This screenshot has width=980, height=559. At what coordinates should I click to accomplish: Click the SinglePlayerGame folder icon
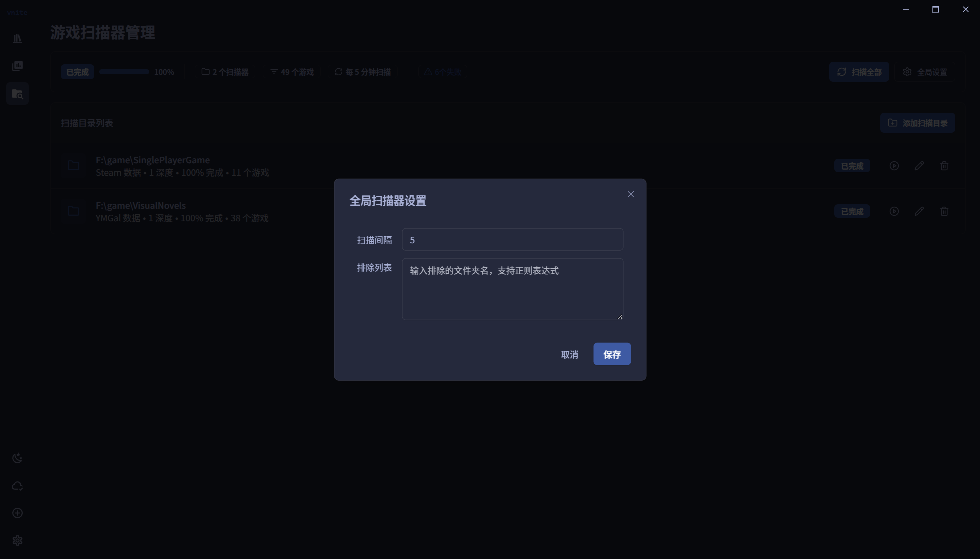tap(73, 166)
